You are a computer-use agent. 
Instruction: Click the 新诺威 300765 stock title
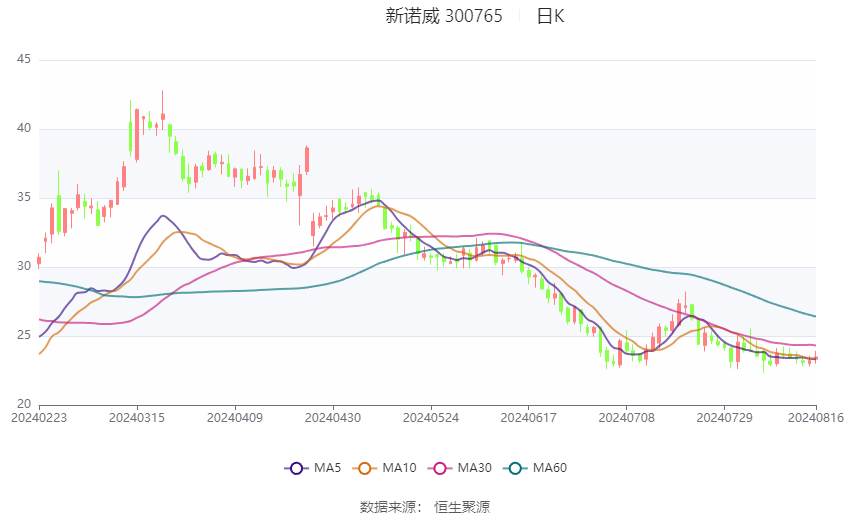click(x=444, y=16)
